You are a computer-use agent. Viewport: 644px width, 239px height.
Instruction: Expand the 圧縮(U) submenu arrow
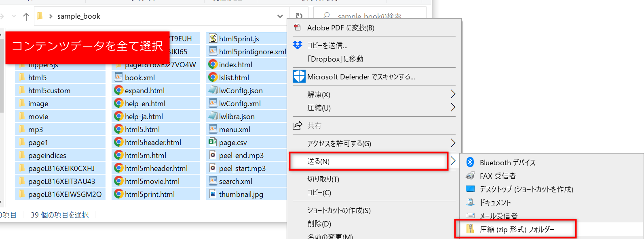453,108
